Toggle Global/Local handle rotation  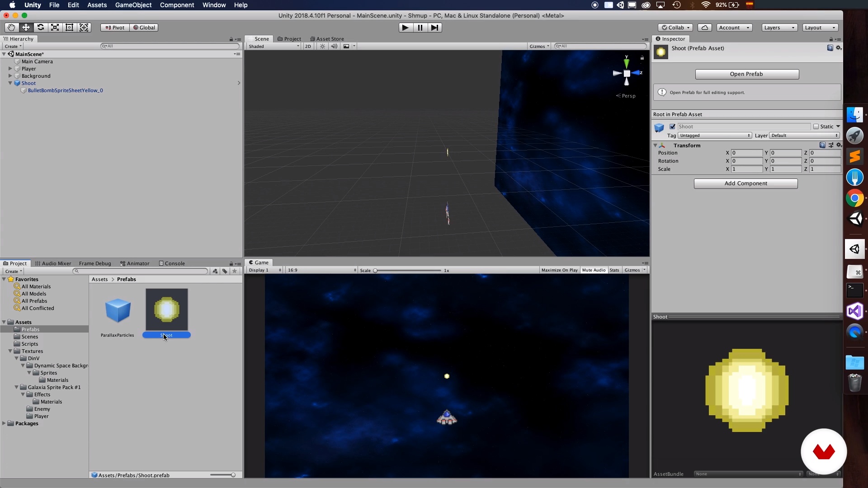point(144,28)
